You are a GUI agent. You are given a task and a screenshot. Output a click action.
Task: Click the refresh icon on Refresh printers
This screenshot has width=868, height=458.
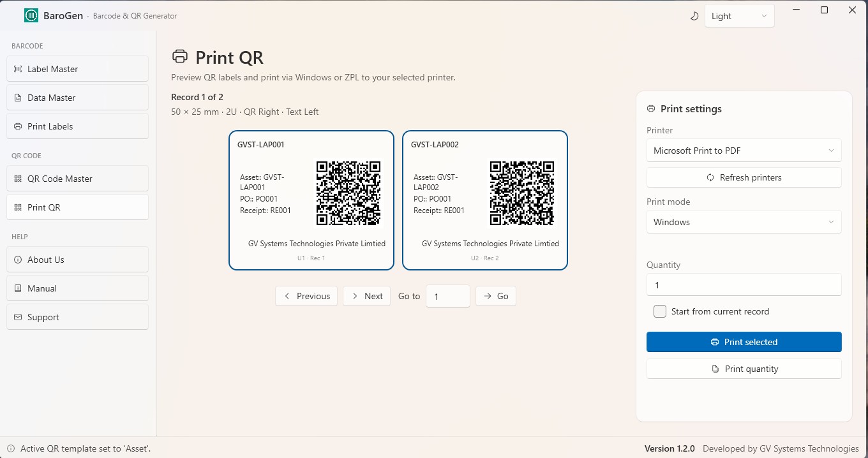click(710, 177)
